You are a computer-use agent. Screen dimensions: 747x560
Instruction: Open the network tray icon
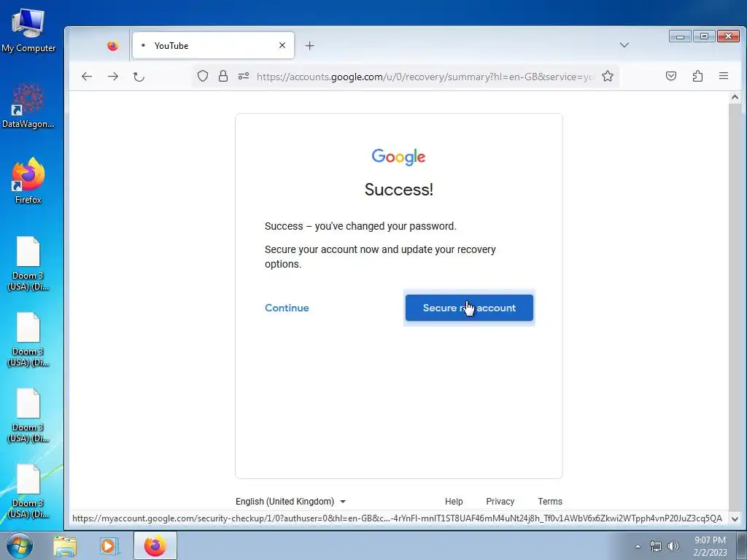click(x=656, y=546)
